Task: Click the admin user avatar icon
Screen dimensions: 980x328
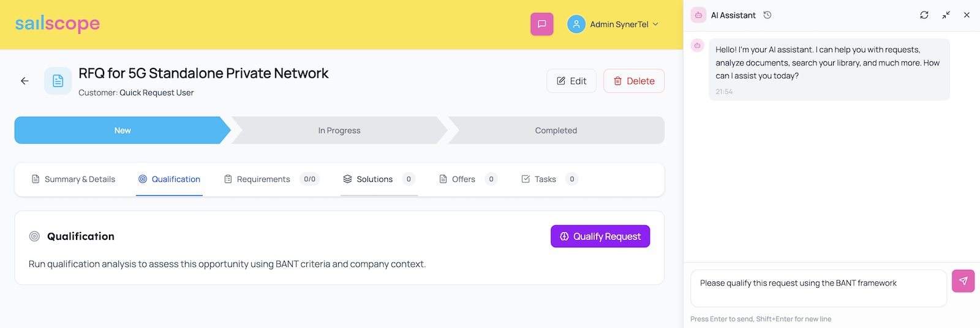Action: click(576, 24)
